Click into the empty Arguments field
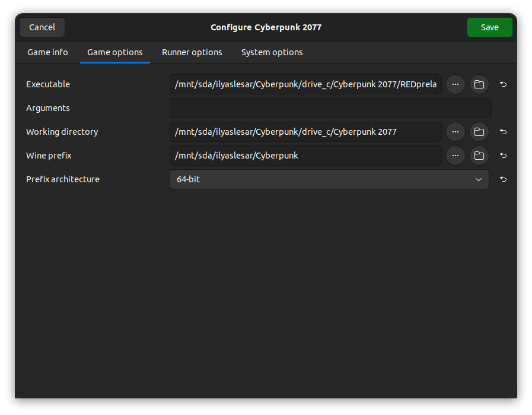This screenshot has width=532, height=415. 330,108
